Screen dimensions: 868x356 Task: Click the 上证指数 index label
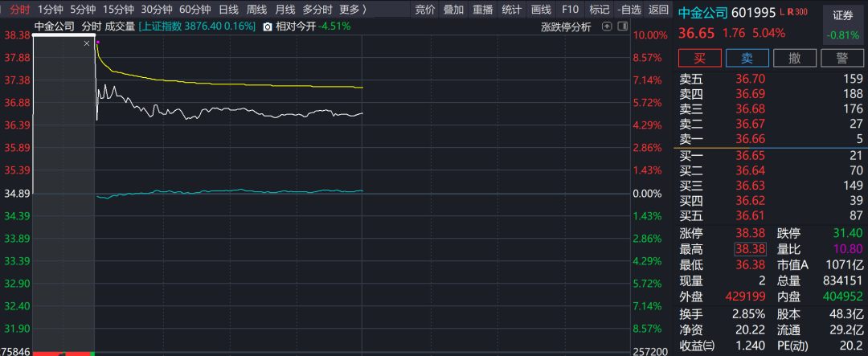[x=161, y=26]
